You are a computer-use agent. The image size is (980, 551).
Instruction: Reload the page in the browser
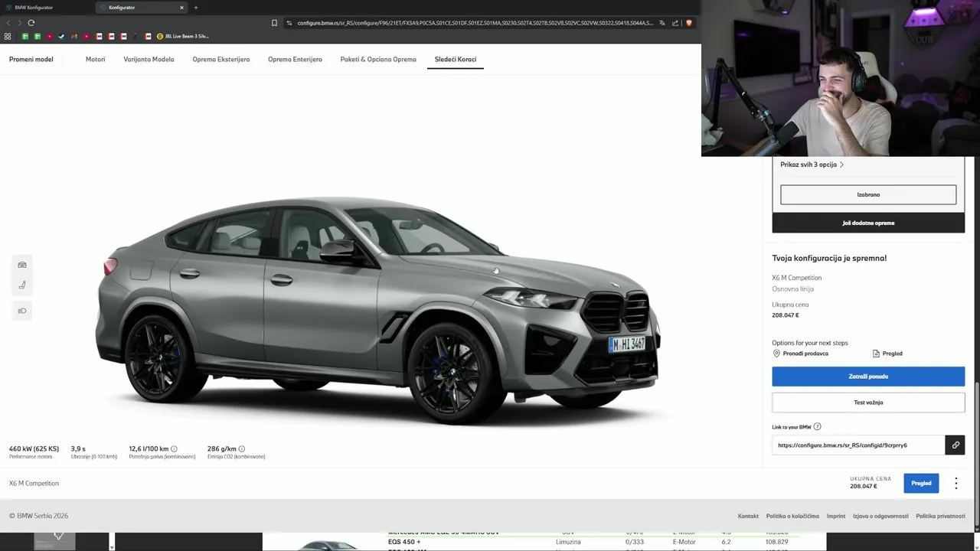tap(31, 23)
